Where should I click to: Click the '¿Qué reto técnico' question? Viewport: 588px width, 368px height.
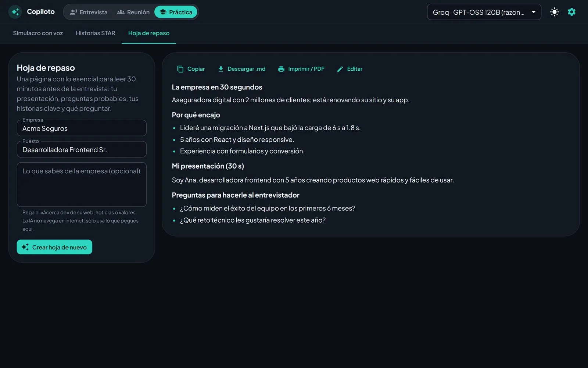coord(253,220)
